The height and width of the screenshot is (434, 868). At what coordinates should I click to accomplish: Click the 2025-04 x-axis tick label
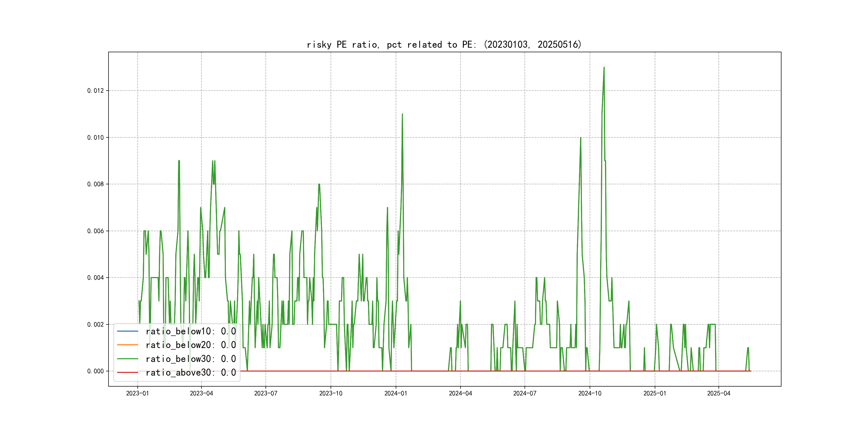(x=719, y=393)
